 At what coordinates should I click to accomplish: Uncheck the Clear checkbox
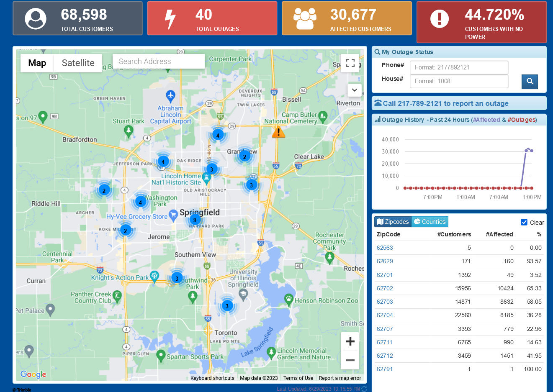(524, 222)
